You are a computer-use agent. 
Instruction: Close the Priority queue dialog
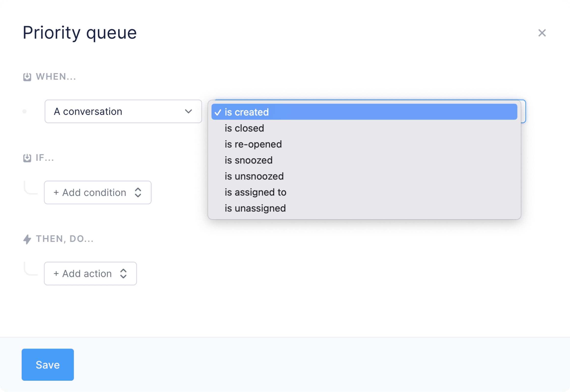(542, 33)
